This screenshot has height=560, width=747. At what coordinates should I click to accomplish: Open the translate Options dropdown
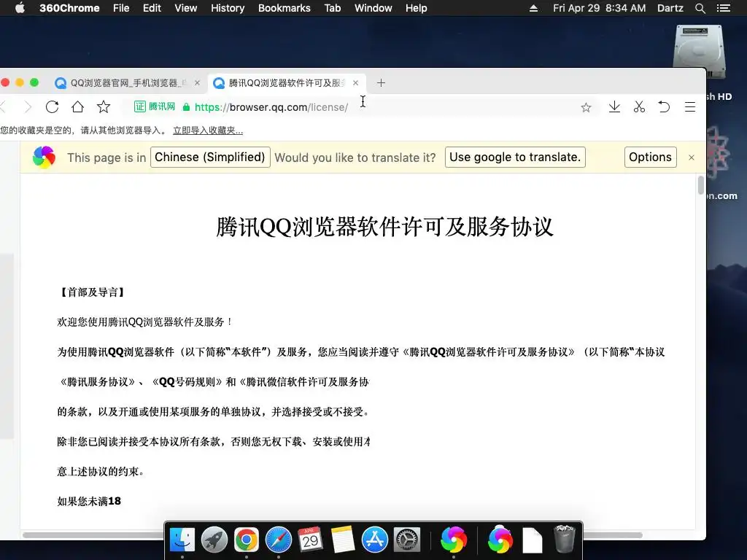(650, 157)
